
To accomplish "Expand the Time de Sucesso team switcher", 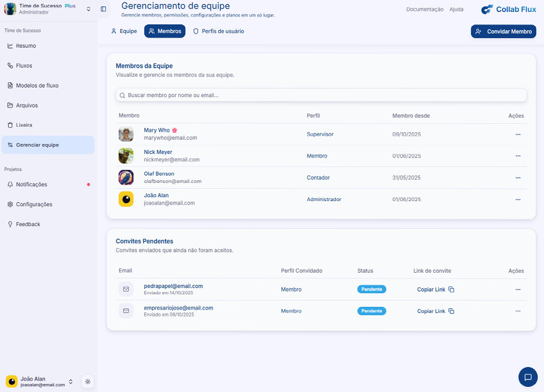I will [88, 9].
